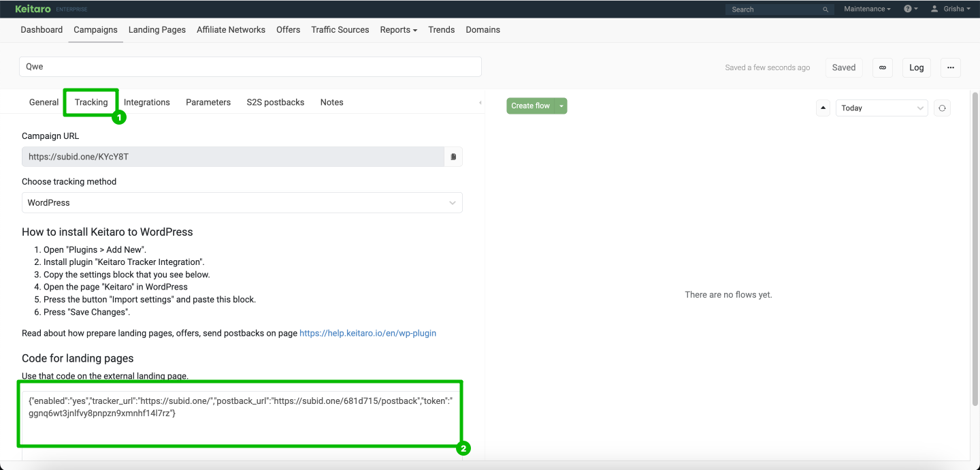This screenshot has width=980, height=470.
Task: Click the Campaign URL field
Action: (233, 157)
